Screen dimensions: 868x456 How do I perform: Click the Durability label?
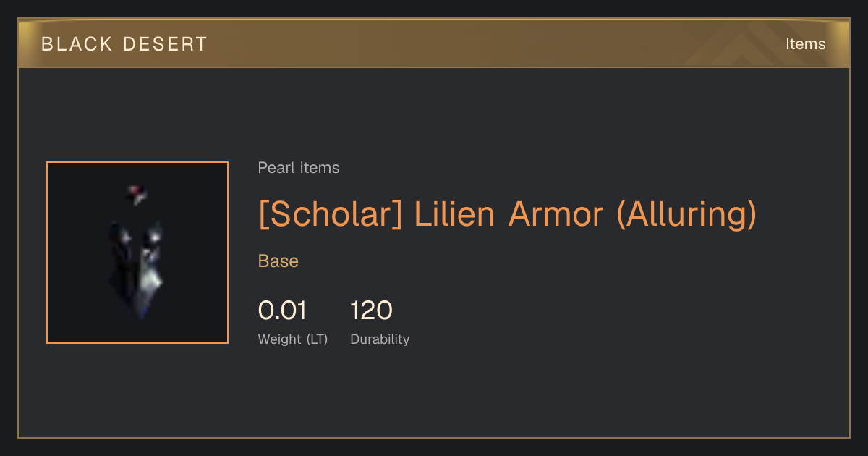pos(380,339)
